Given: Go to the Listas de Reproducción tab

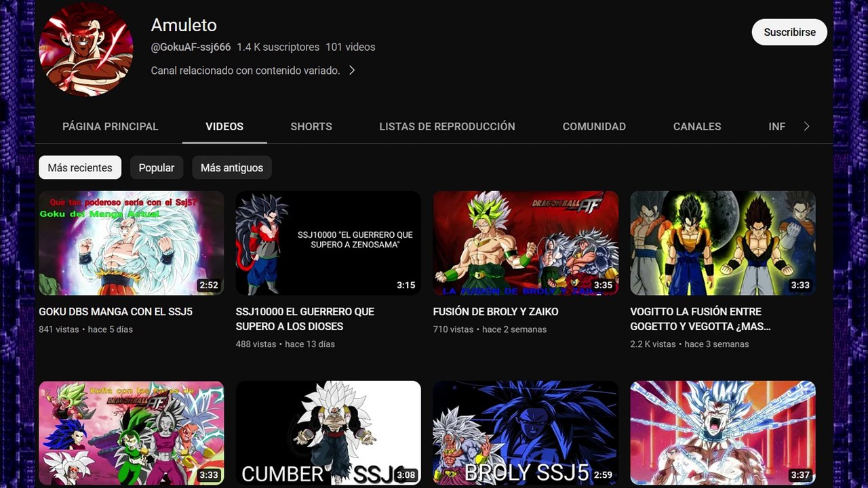Looking at the screenshot, I should 447,127.
